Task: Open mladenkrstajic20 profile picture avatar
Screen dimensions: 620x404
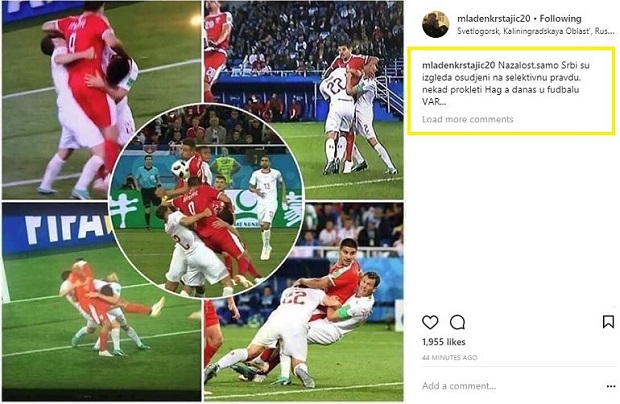Action: click(435, 25)
